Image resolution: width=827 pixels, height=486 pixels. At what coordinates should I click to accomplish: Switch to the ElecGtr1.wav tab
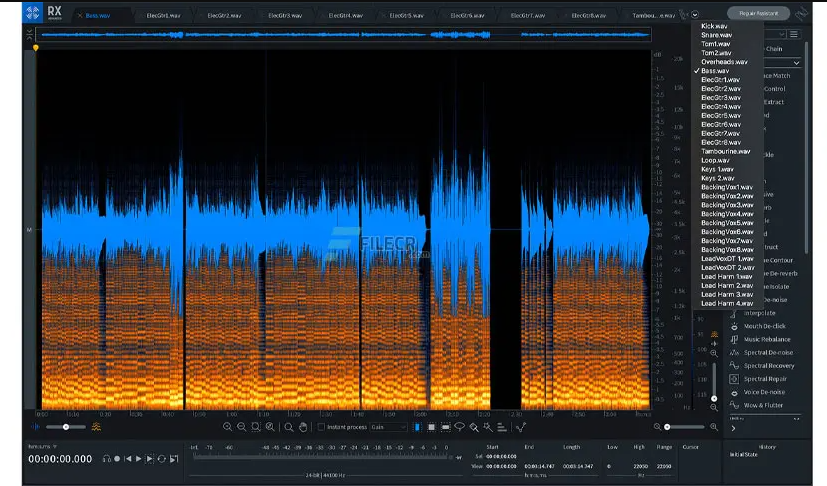[164, 15]
